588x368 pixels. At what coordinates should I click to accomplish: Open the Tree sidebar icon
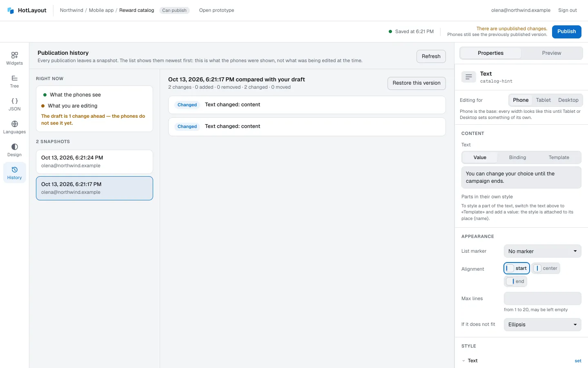point(15,78)
